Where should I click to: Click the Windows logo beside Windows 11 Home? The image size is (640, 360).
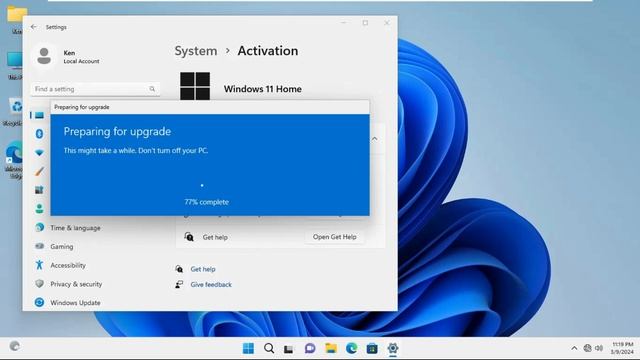click(x=195, y=86)
